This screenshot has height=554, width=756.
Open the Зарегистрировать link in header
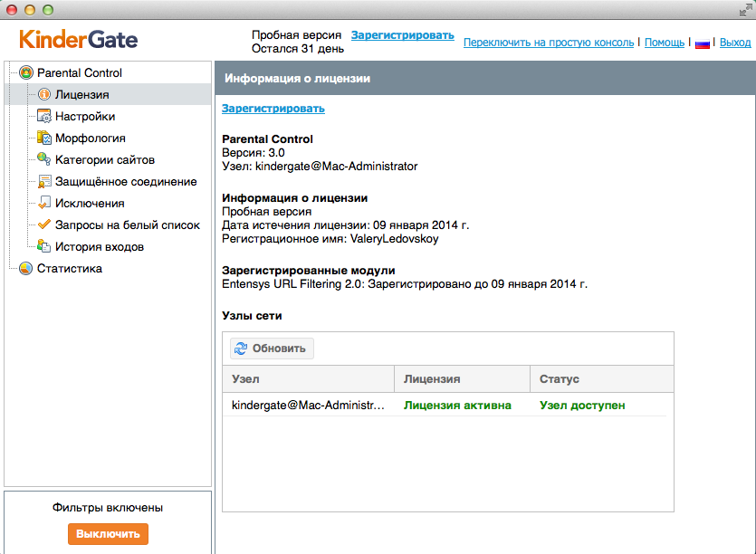(403, 35)
